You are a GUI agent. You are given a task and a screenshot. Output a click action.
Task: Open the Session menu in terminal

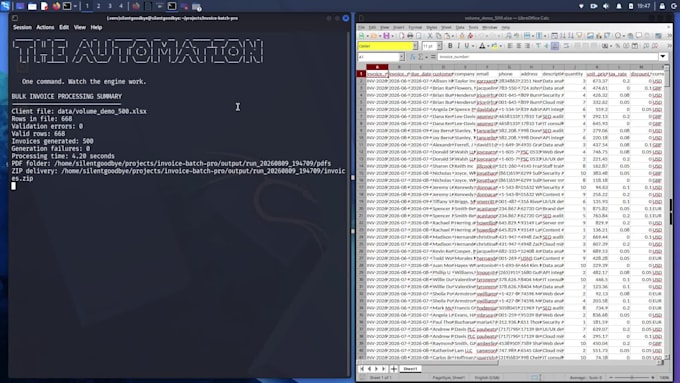click(22, 27)
